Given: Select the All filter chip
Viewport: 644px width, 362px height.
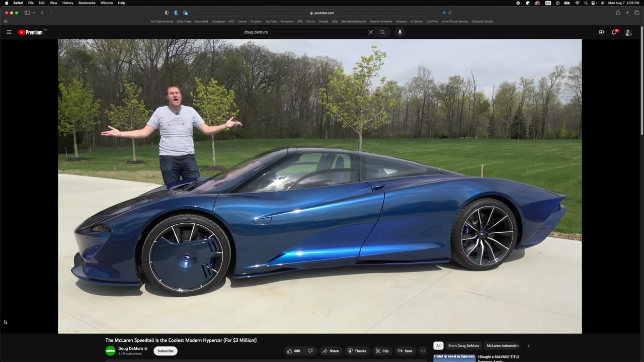Looking at the screenshot, I should 438,346.
